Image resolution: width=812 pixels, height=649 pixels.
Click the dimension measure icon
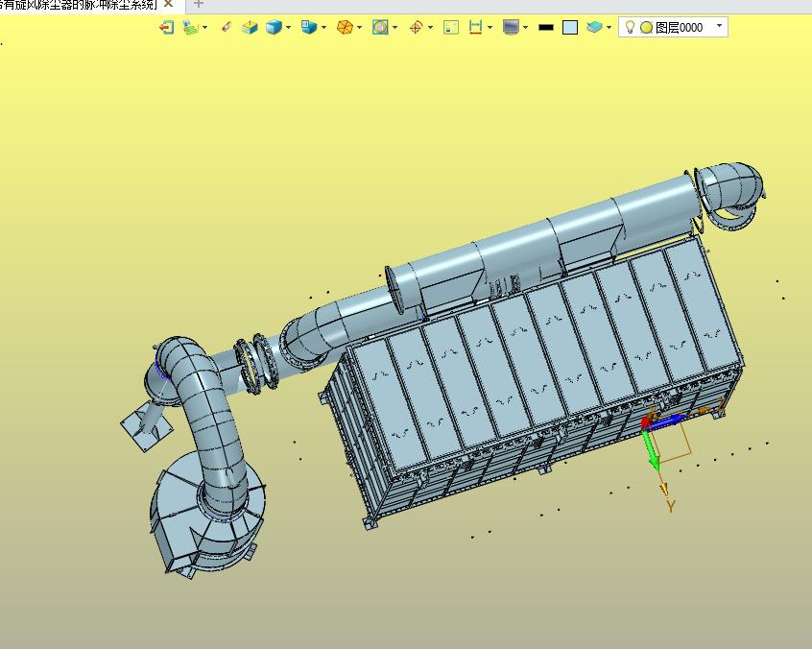point(475,28)
